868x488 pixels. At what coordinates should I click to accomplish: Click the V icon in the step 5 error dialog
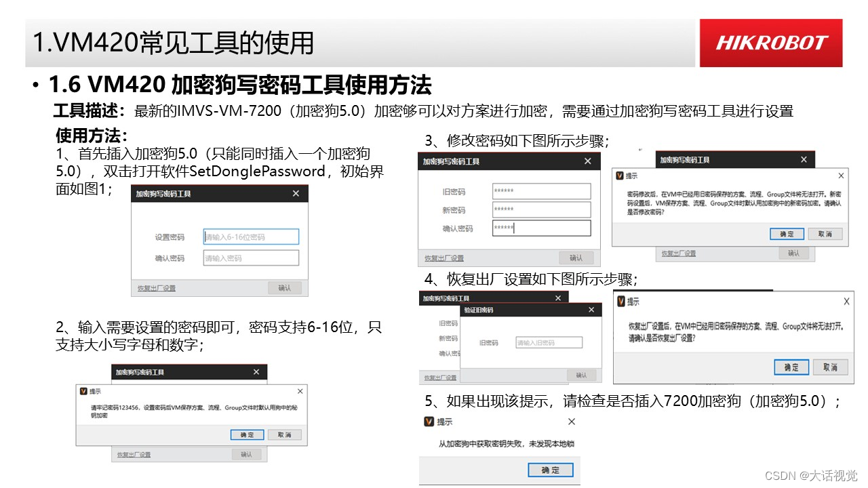coord(427,421)
